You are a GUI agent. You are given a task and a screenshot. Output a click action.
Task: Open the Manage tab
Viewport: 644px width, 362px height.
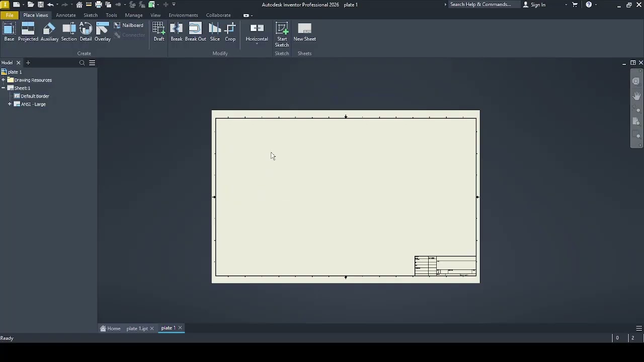(x=134, y=15)
